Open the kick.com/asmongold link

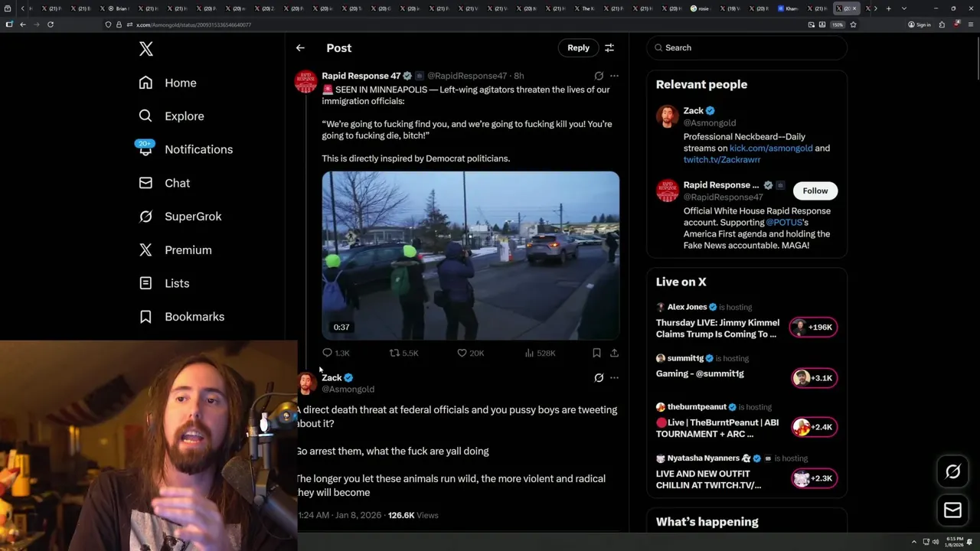click(771, 148)
